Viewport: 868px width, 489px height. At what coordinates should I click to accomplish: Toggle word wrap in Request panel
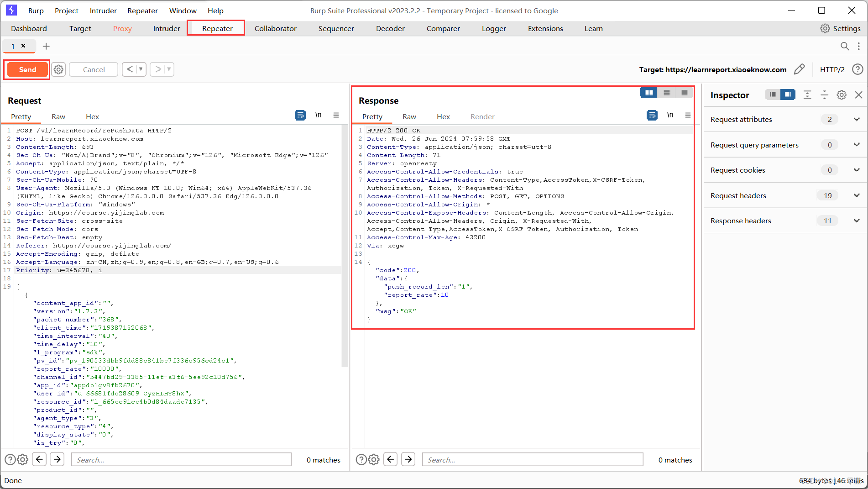point(300,115)
